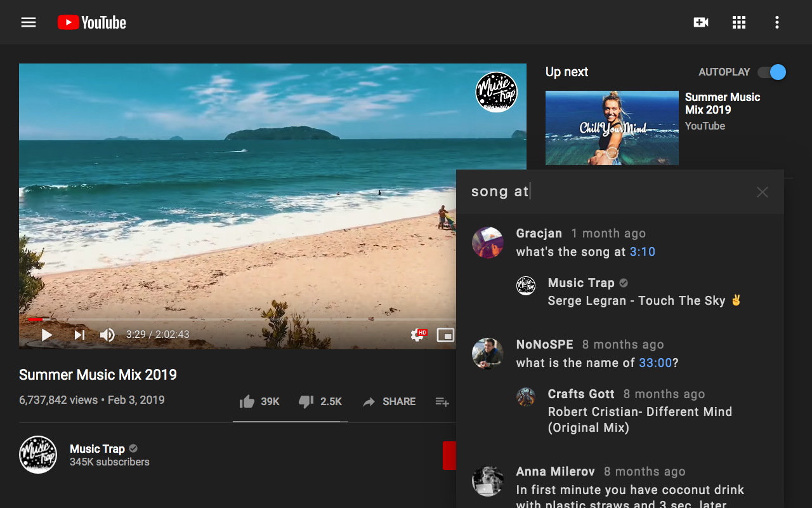Click the Music Trap watermark on video

point(497,92)
